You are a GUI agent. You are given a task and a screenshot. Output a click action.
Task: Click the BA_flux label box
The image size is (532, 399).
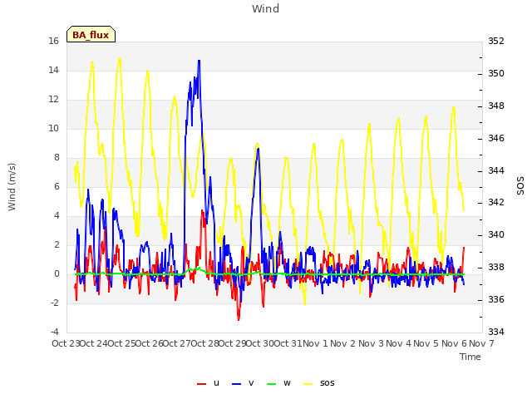[91, 34]
